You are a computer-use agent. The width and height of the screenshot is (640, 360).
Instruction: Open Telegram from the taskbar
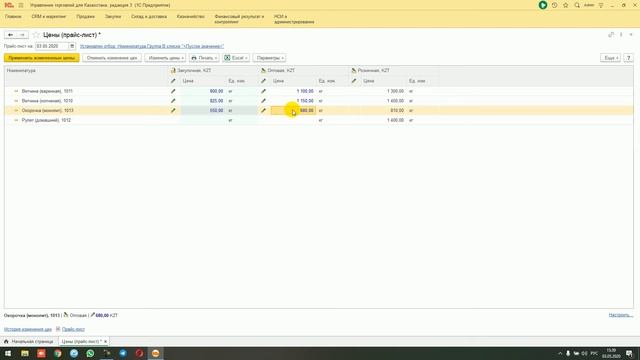coord(123,353)
